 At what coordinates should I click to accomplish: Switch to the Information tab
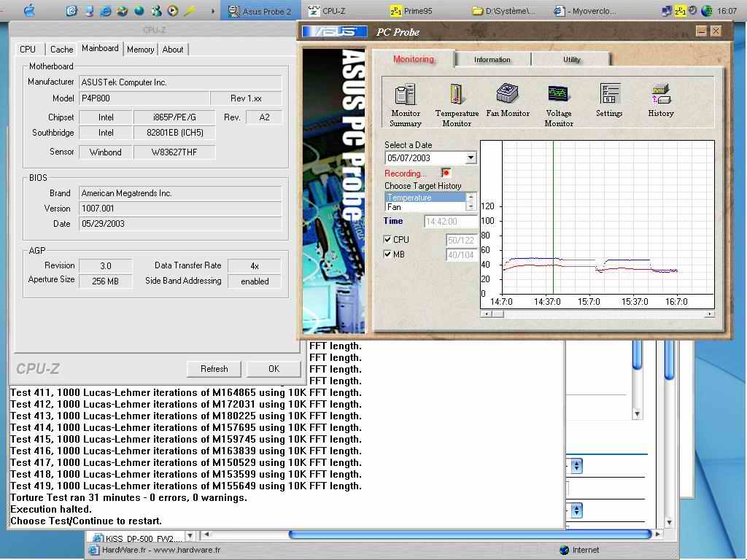coord(492,60)
